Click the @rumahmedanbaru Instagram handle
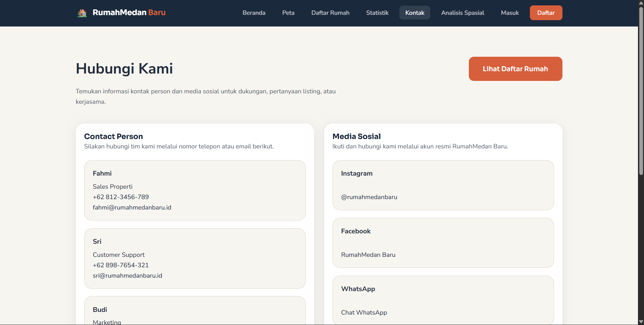 coord(369,197)
